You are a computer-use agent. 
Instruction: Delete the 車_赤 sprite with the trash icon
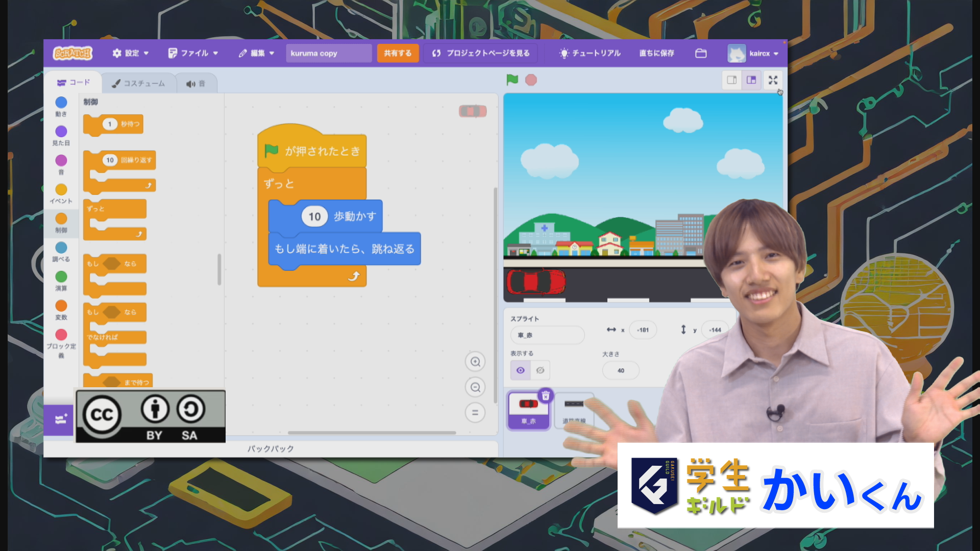click(x=546, y=395)
